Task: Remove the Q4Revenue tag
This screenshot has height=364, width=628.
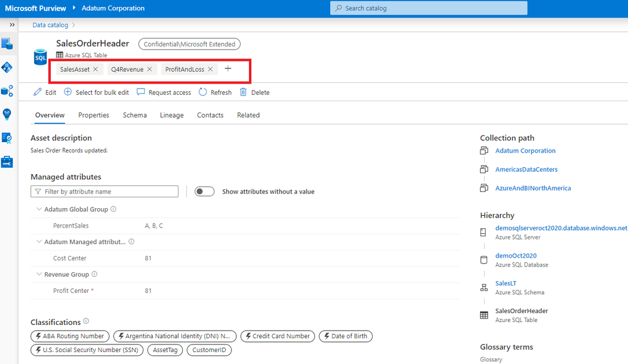Action: 148,70
